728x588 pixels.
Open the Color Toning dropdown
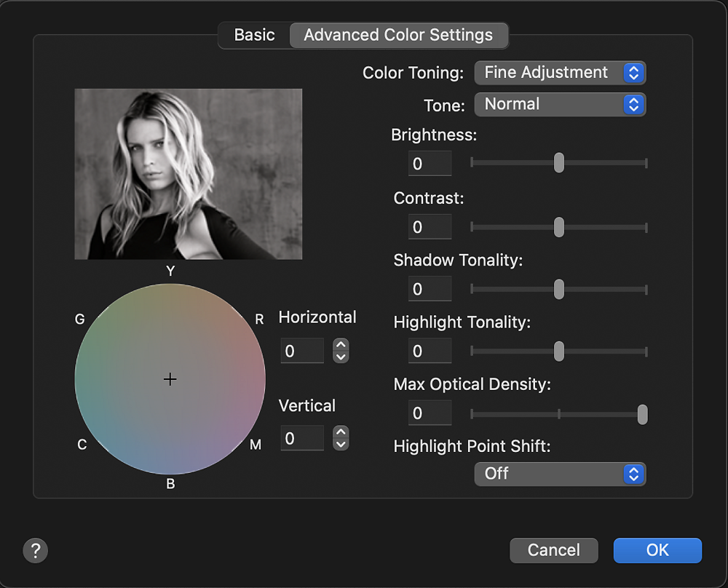(x=560, y=72)
